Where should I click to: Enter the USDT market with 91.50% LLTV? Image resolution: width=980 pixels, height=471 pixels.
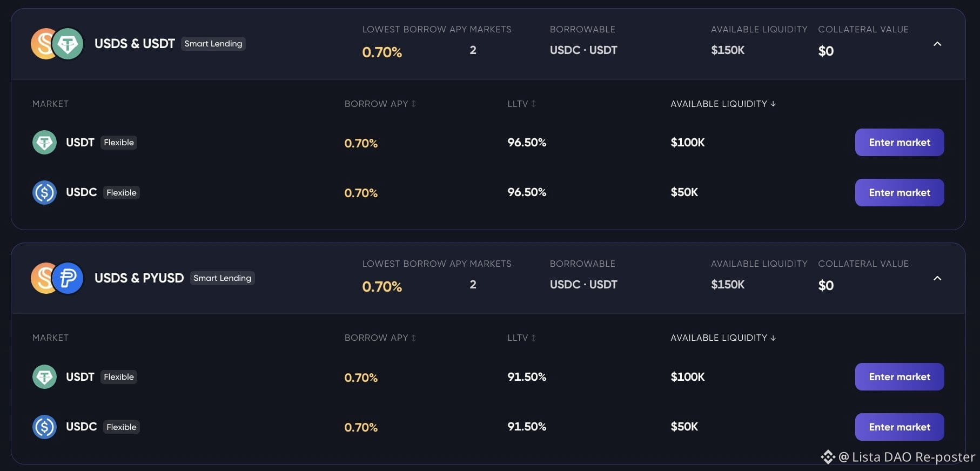(x=900, y=377)
